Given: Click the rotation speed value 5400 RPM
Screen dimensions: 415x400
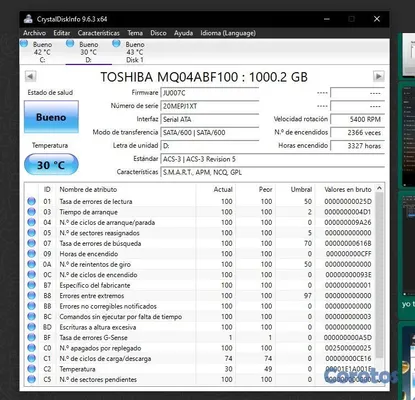Looking at the screenshot, I should (x=357, y=119).
